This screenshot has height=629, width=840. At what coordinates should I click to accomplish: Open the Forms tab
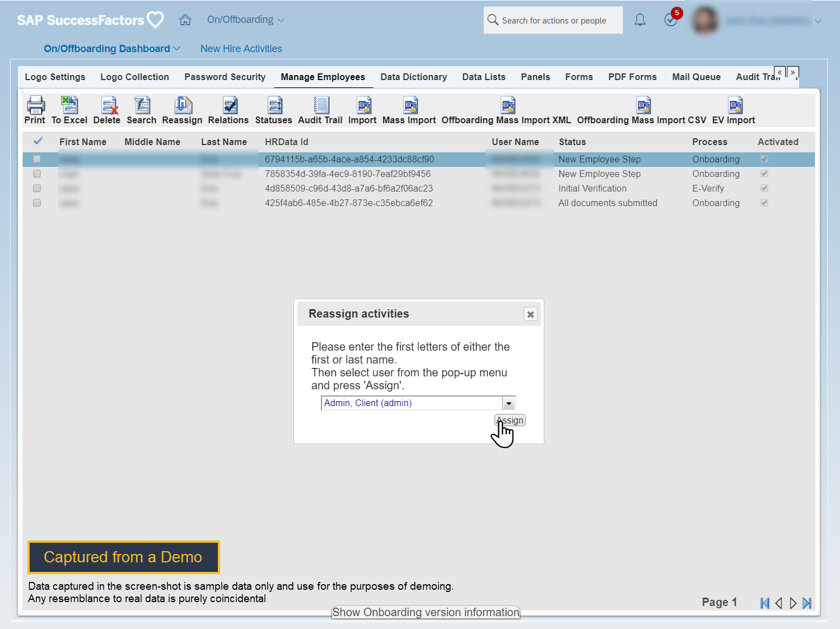[579, 77]
